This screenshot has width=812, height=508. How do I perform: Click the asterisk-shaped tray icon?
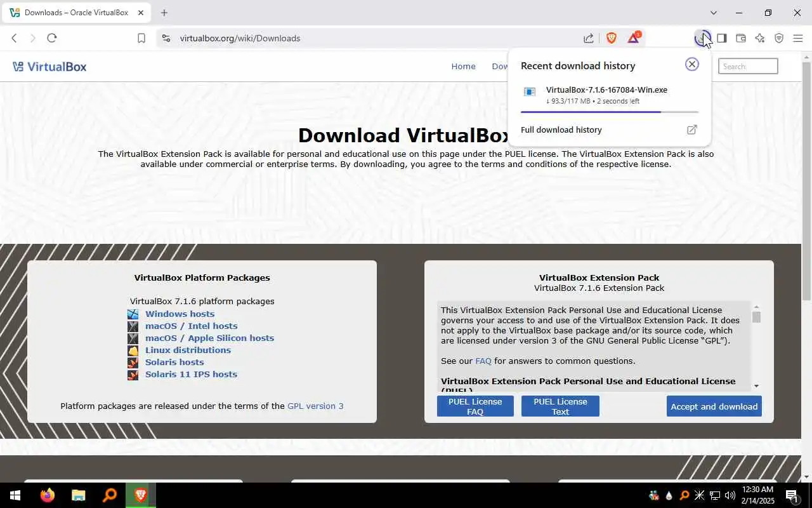tap(699, 495)
